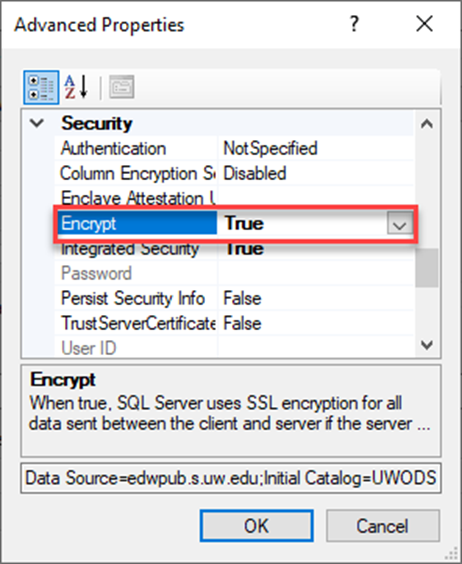Click the Disabled column encryption value

(x=255, y=173)
